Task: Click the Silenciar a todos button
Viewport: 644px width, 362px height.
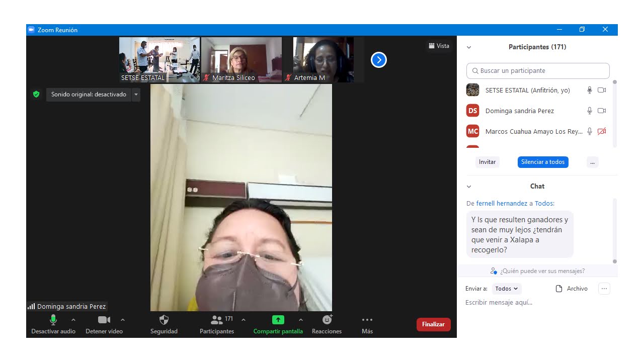Action: (x=543, y=162)
